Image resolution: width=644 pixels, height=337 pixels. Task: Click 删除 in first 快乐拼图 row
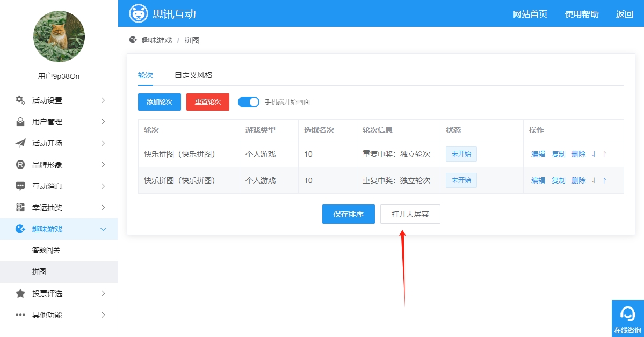(578, 154)
